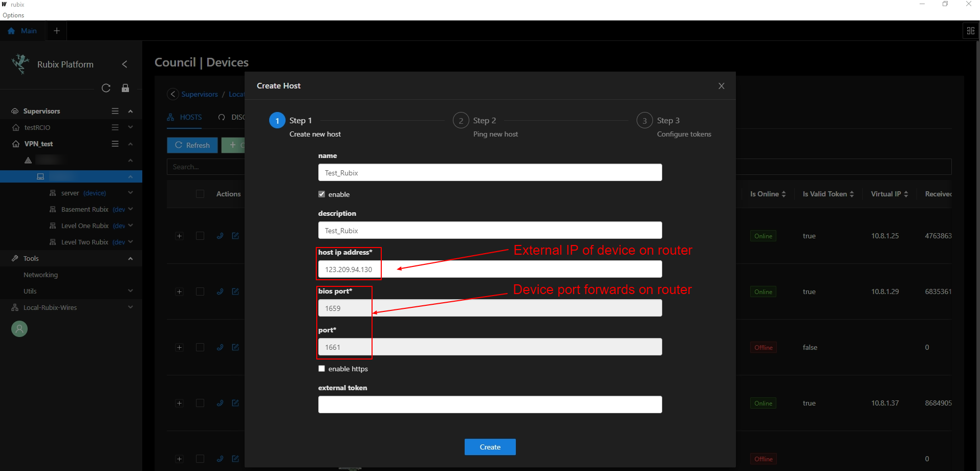This screenshot has height=471, width=980.
Task: Click the padlock icon in sidebar
Action: click(x=125, y=88)
